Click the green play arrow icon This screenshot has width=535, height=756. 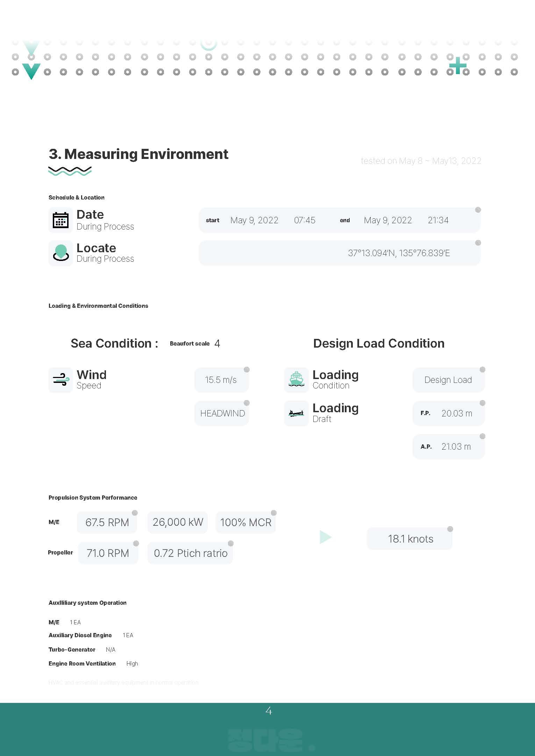[325, 537]
